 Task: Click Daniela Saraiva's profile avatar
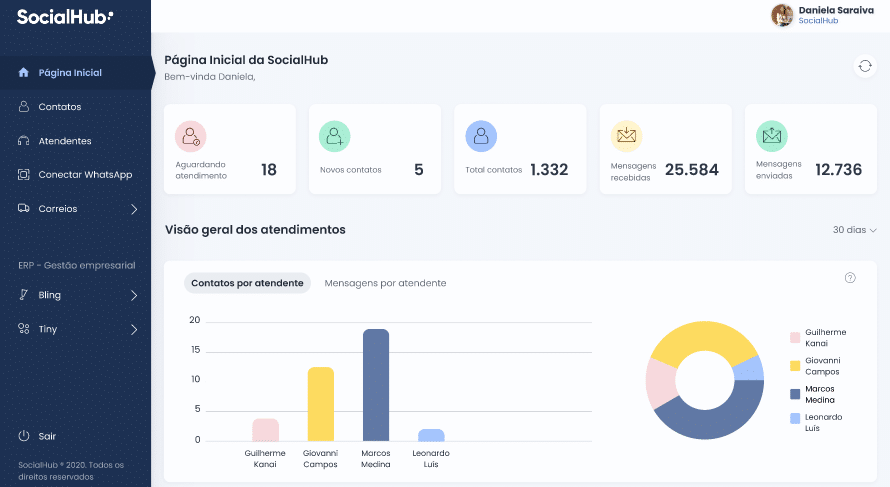coord(782,15)
